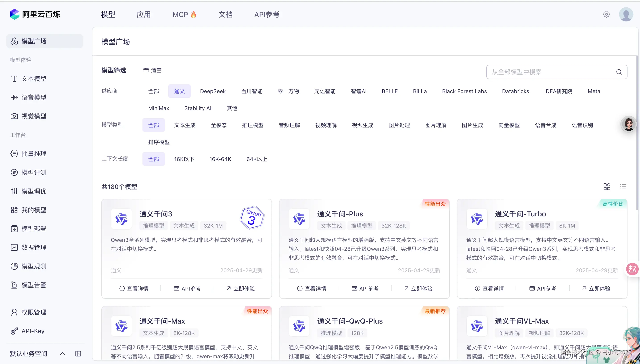
Task: Filter model type by 语音识别
Action: pyautogui.click(x=582, y=125)
